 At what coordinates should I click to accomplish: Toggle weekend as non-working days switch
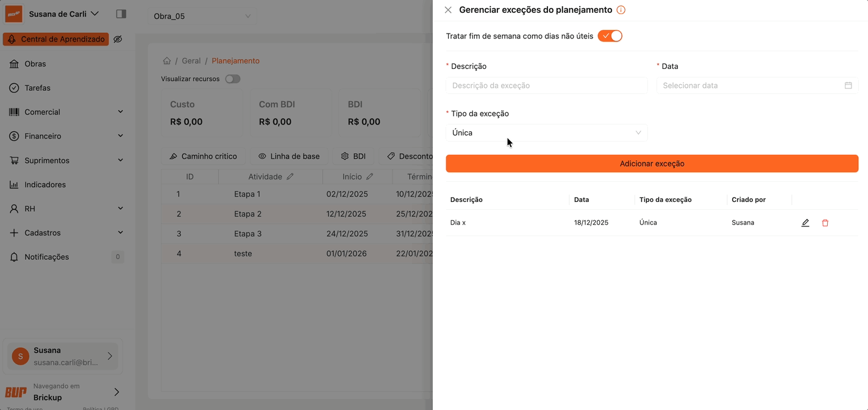point(610,36)
